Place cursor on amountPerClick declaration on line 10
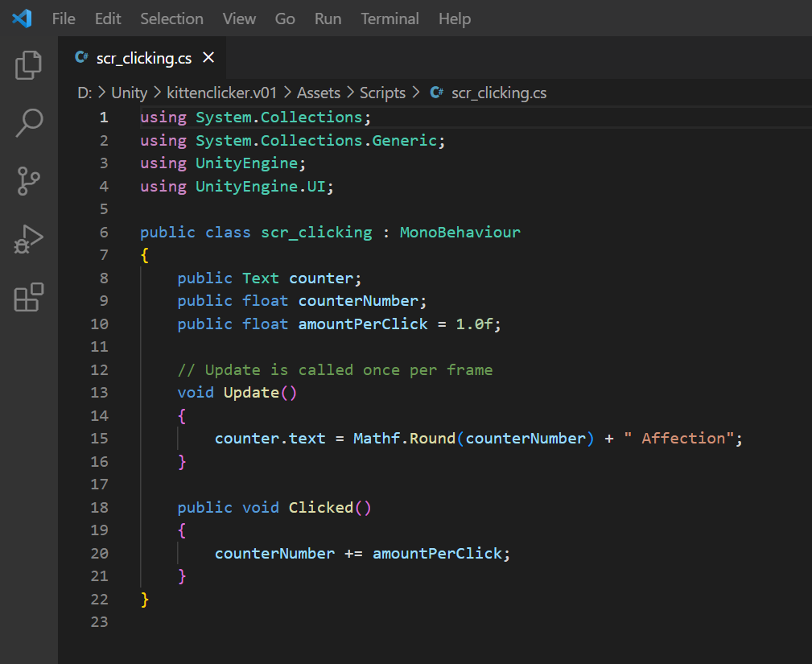Viewport: 812px width, 664px height. (362, 324)
